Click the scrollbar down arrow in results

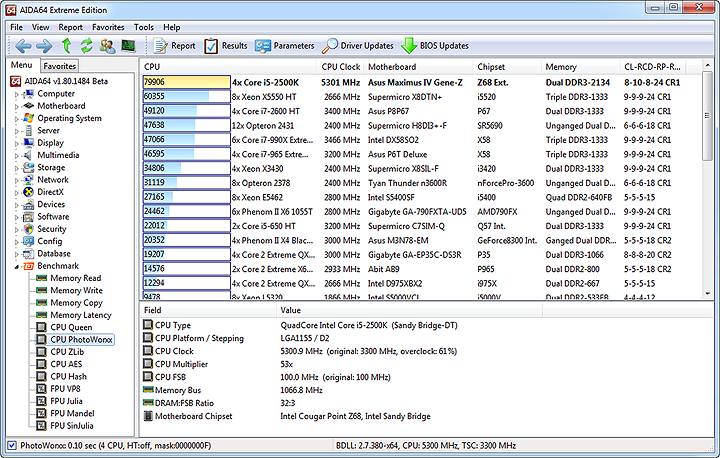(x=707, y=293)
